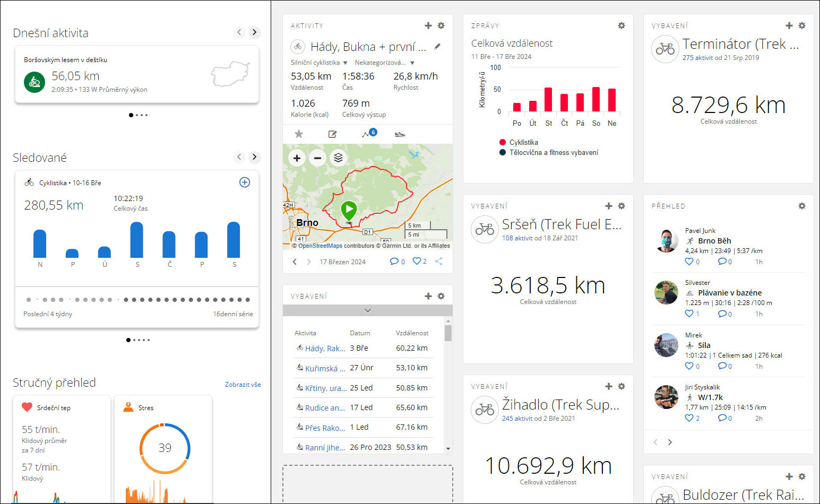This screenshot has width=820, height=504.
Task: Like the activity with 2 hearts on map card
Action: tap(417, 262)
